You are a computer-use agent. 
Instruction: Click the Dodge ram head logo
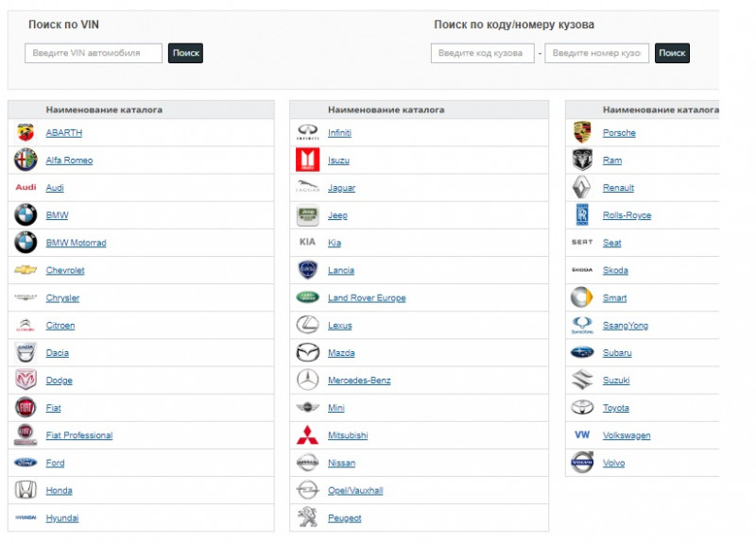(x=26, y=381)
